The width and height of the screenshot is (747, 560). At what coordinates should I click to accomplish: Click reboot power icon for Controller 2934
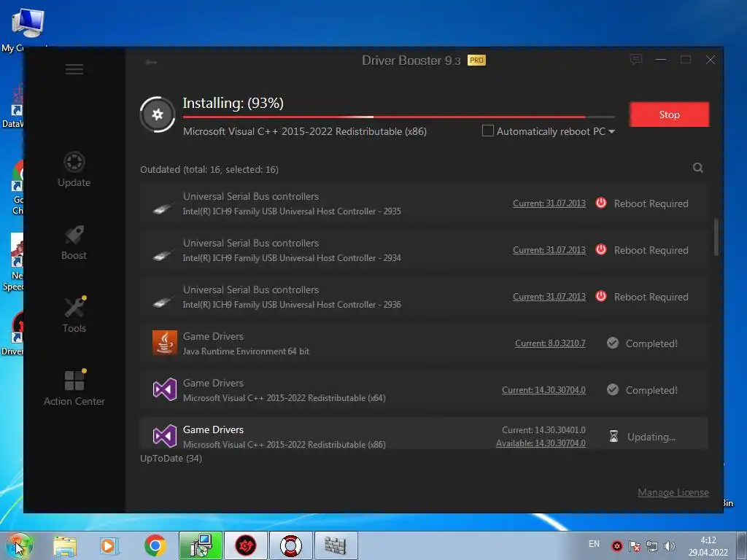point(601,249)
